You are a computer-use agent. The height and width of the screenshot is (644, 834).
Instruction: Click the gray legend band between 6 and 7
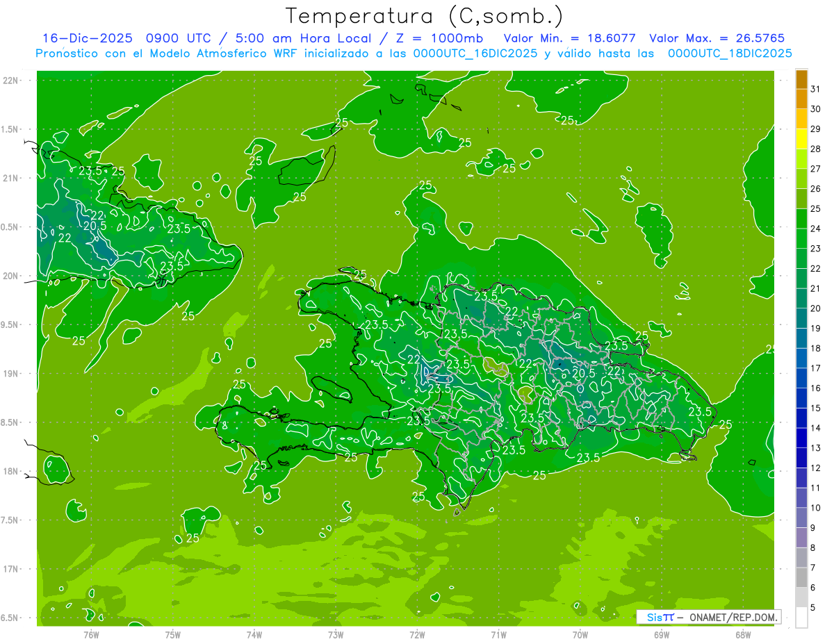[802, 578]
